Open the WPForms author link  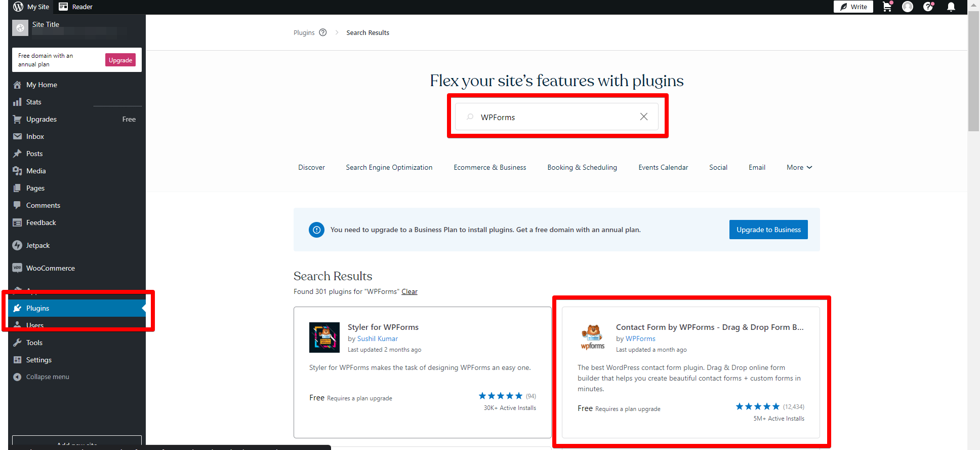tap(640, 339)
